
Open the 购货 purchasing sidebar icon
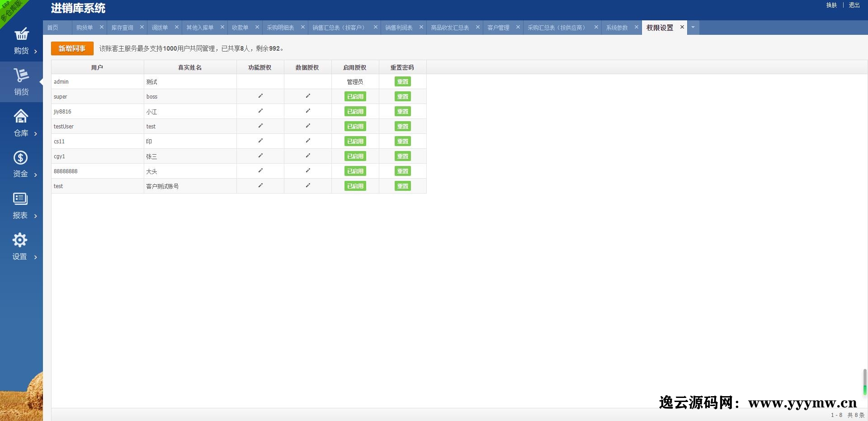point(21,34)
